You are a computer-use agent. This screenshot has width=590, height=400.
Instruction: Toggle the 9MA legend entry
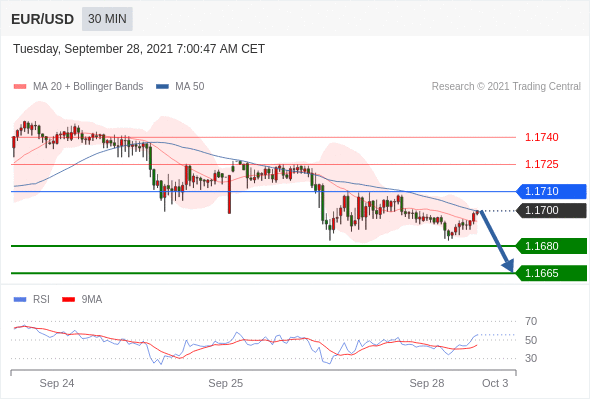point(82,300)
